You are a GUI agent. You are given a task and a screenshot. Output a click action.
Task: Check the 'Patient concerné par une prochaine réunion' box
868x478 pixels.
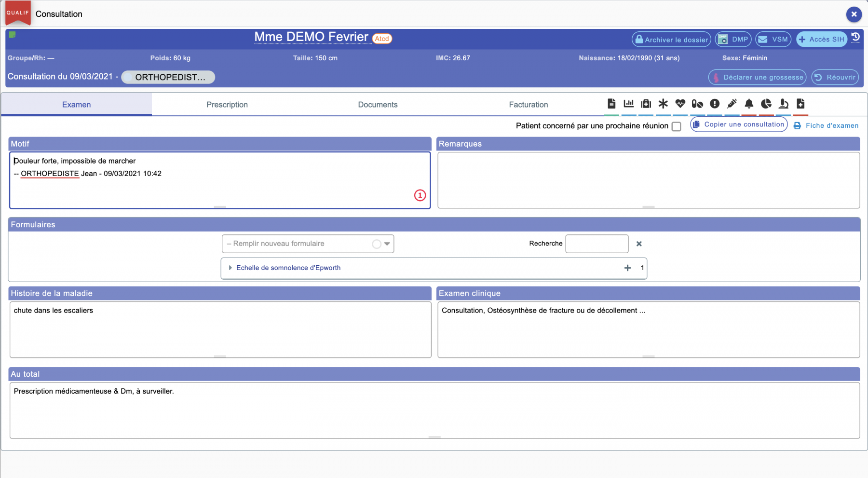pyautogui.click(x=677, y=126)
